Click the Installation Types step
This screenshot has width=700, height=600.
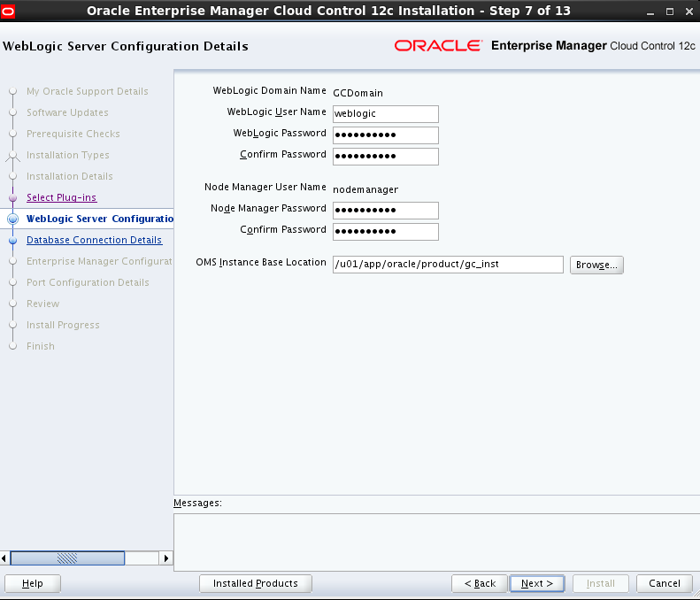(68, 155)
